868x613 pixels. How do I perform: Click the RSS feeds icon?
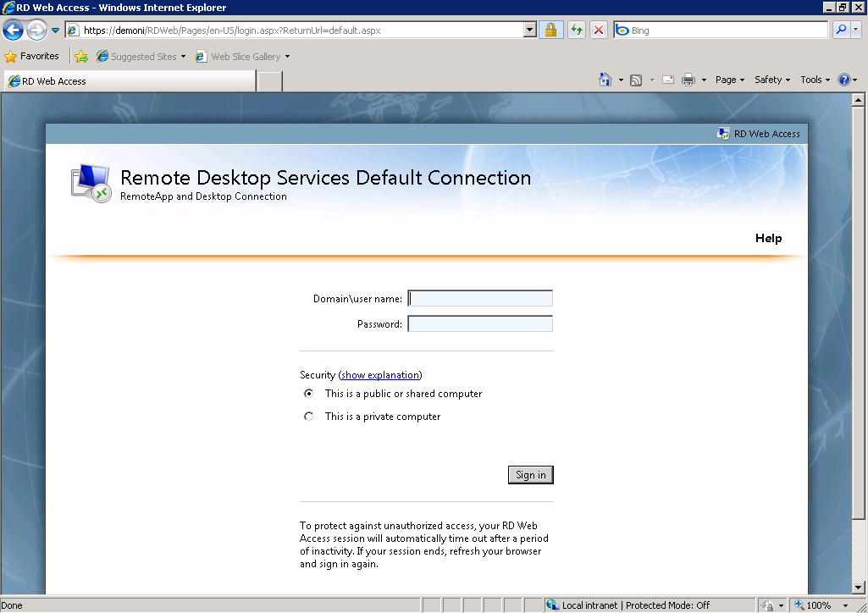636,80
